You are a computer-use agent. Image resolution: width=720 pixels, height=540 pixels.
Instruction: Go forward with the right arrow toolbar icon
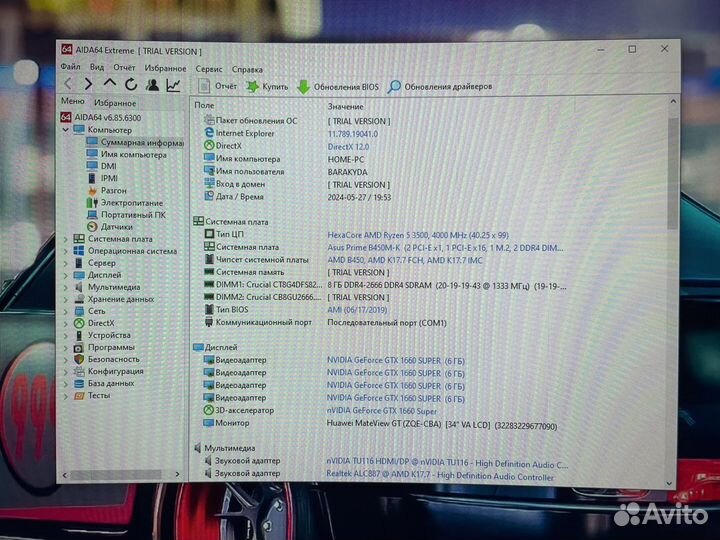[x=88, y=84]
